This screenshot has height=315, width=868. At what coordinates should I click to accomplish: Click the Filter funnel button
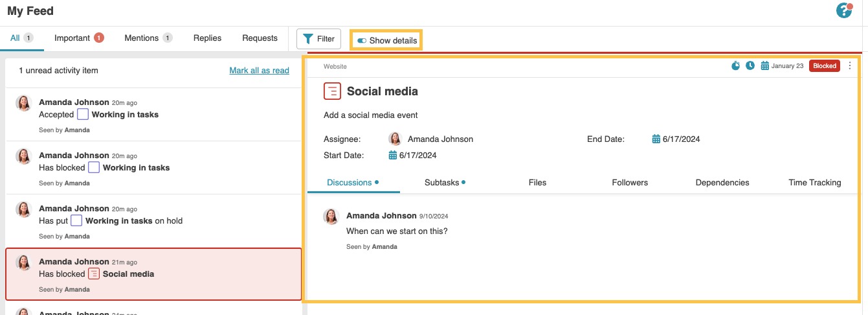(318, 39)
